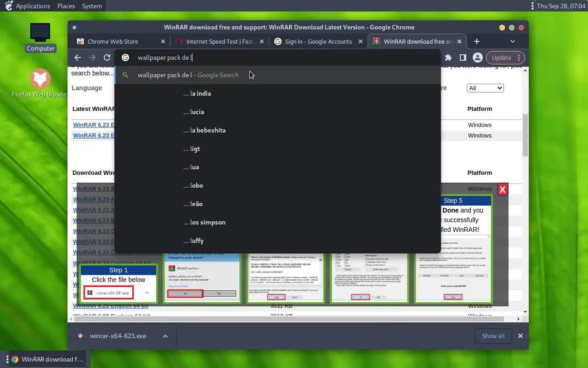Open the Chrome tab search chevron

pos(513,41)
